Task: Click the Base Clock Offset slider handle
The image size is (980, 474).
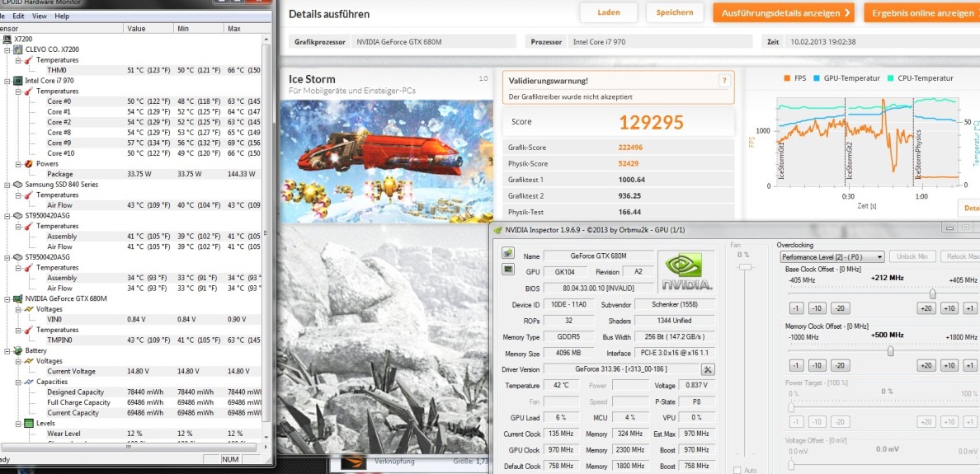Action: click(932, 293)
